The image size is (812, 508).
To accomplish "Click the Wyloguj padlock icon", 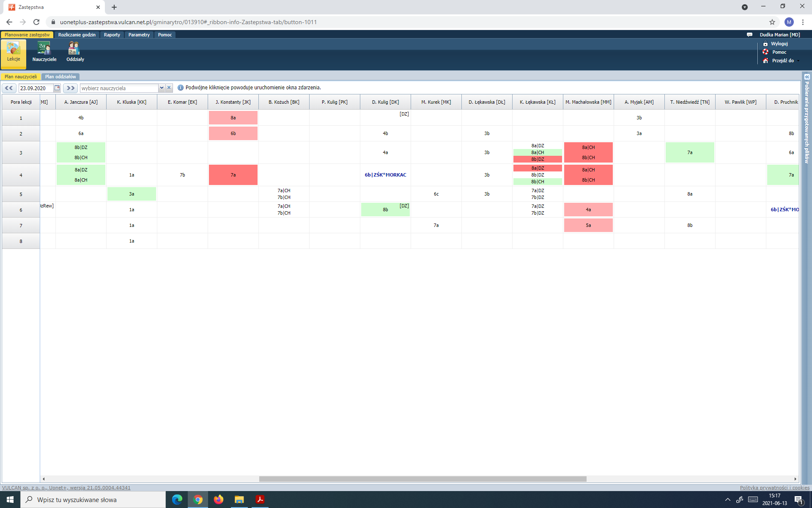I will (765, 44).
